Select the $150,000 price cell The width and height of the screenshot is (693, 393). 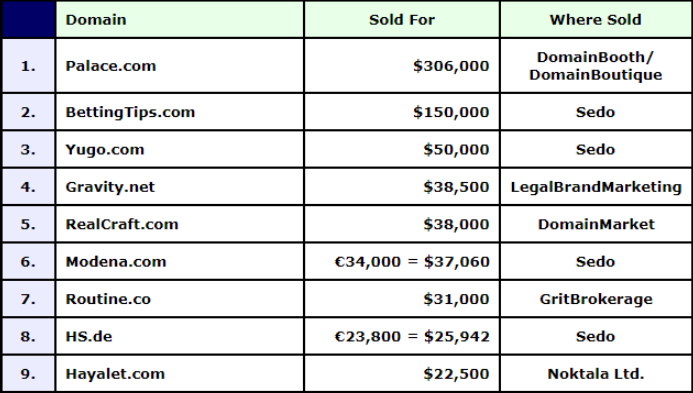[402, 112]
